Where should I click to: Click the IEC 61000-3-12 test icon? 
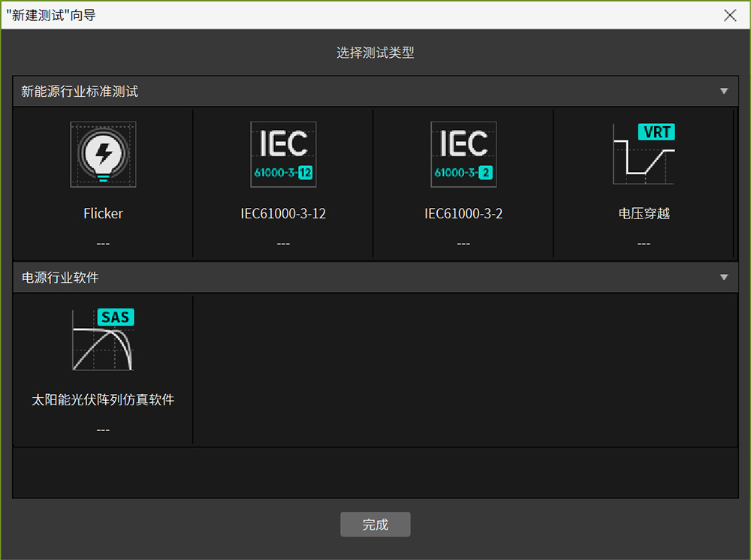[283, 155]
